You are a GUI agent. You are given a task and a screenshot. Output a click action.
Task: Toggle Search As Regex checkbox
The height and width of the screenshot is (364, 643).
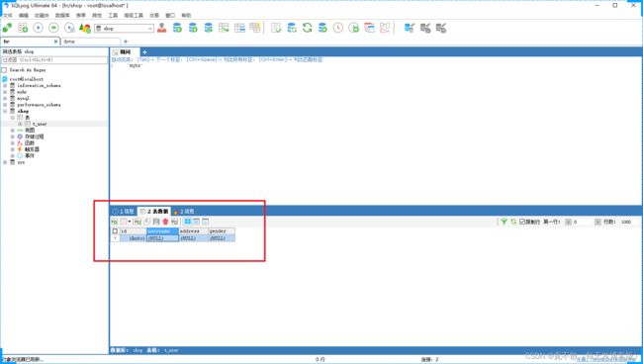(4, 70)
